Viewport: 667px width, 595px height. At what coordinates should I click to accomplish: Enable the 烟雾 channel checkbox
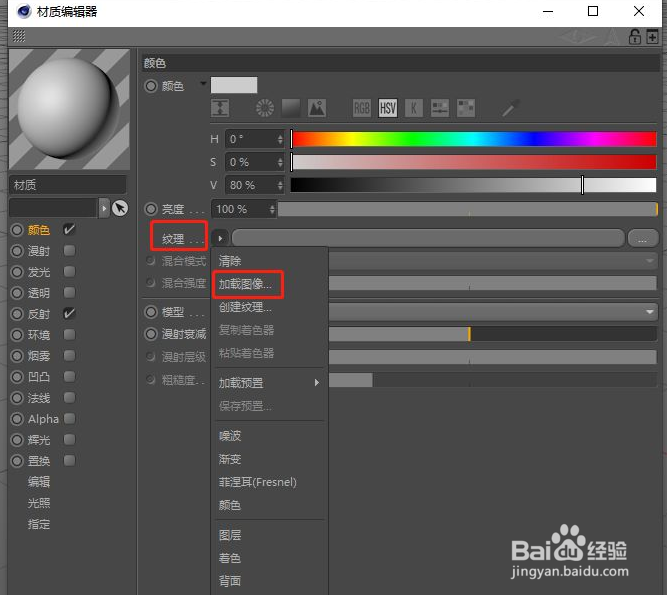click(x=69, y=356)
